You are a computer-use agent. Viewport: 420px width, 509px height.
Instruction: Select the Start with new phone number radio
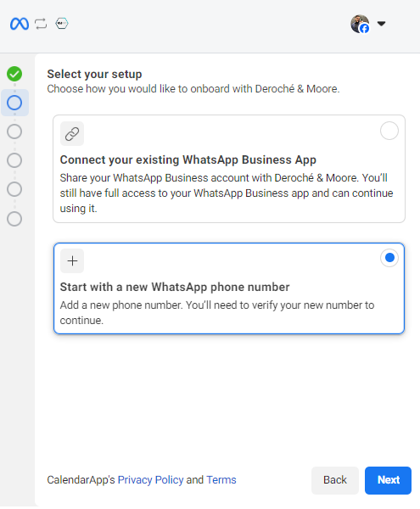click(389, 258)
